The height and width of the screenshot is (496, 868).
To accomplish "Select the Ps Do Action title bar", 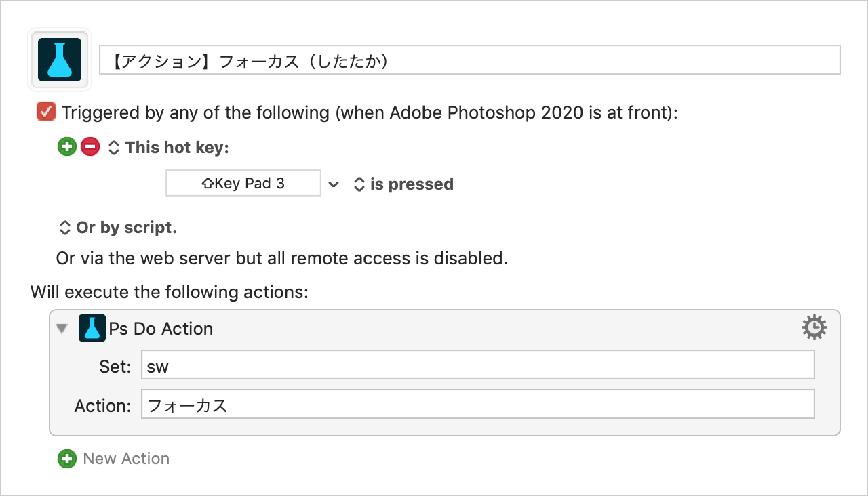I will (x=445, y=328).
